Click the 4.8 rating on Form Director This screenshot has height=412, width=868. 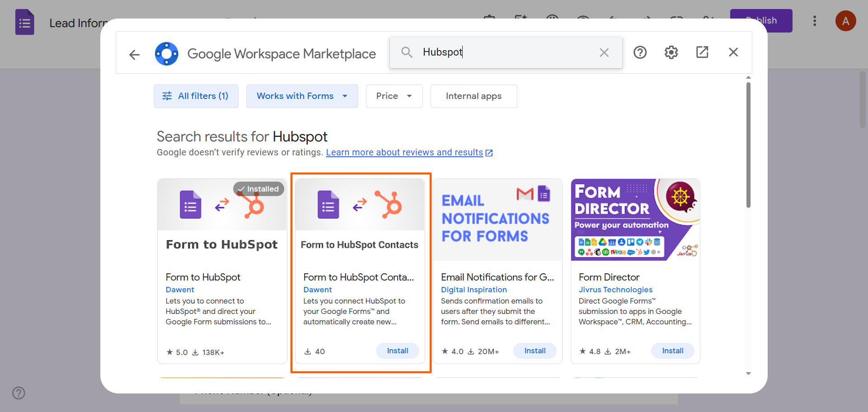590,351
